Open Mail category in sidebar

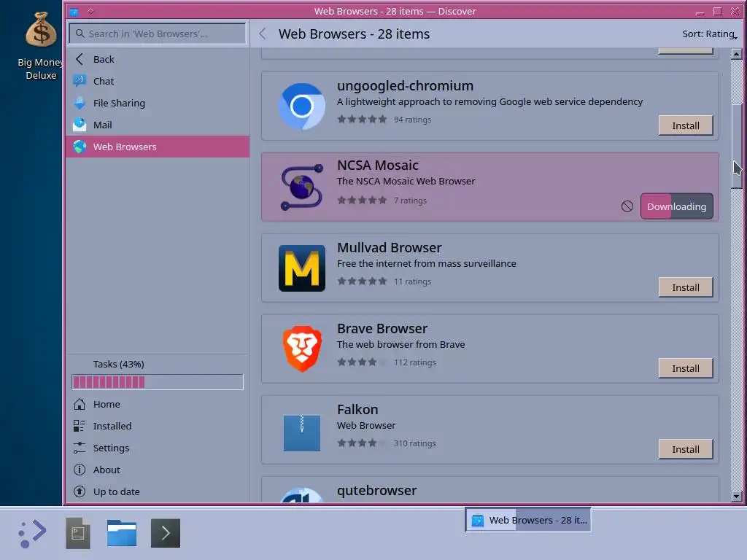pos(158,125)
